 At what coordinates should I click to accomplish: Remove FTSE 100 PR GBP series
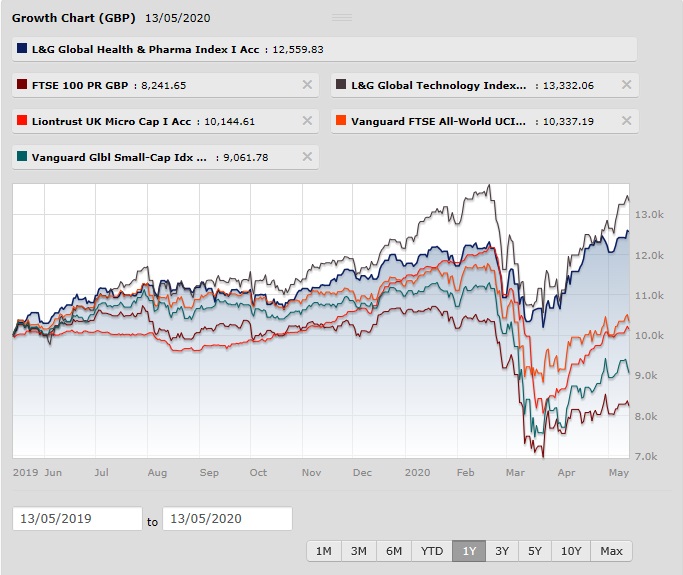coord(307,85)
